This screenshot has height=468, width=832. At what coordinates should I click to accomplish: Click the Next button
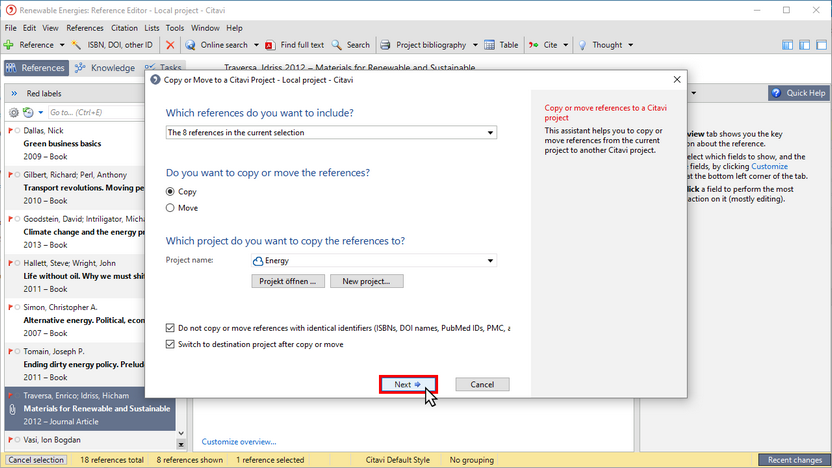coord(408,385)
